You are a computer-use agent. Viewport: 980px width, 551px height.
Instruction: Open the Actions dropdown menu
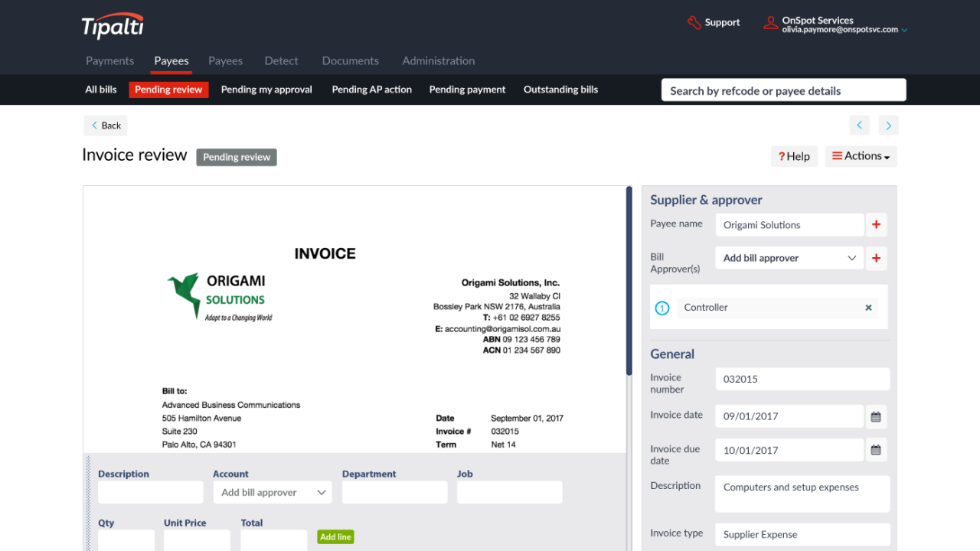coord(861,156)
